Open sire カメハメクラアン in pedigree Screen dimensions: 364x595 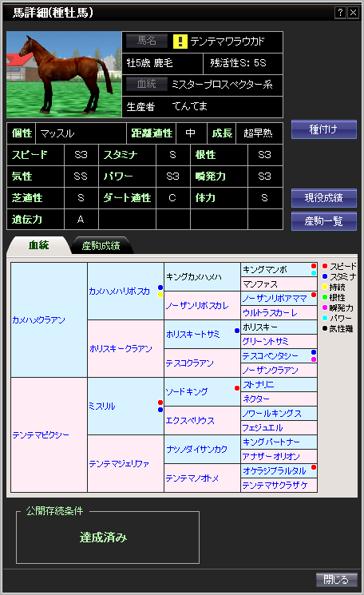(x=38, y=320)
